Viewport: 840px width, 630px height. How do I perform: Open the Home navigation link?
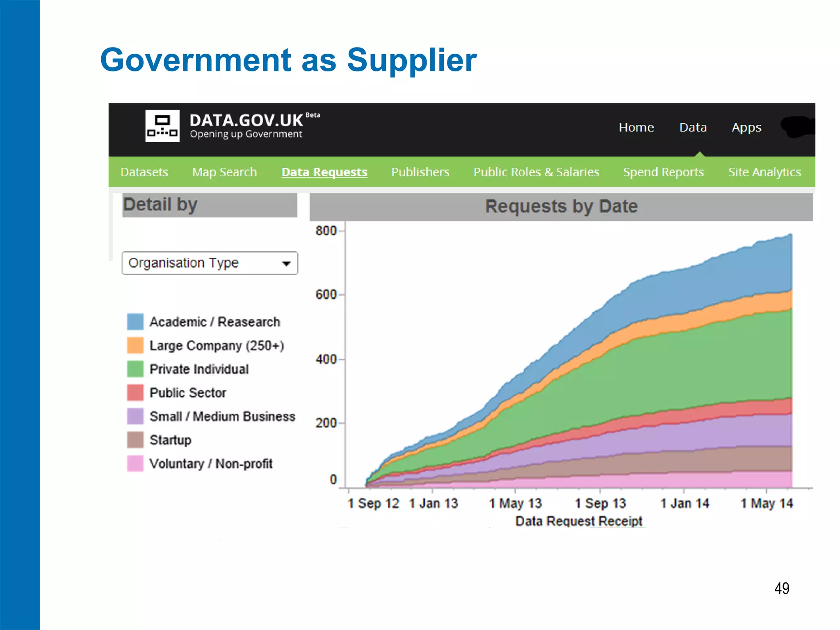(x=636, y=127)
